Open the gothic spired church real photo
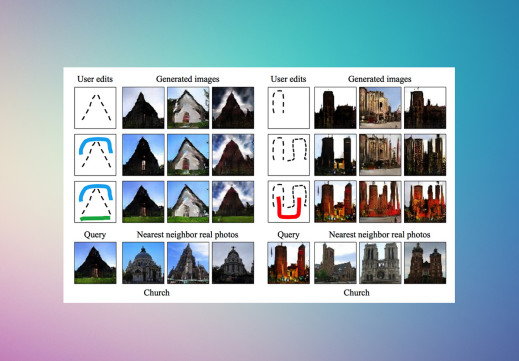Viewport: 519px width, 361px height. [188, 263]
